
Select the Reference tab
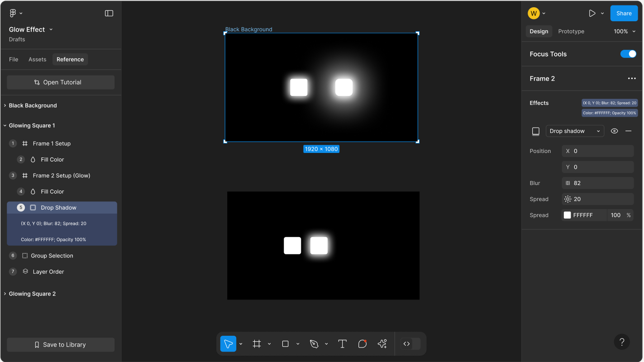click(x=70, y=59)
